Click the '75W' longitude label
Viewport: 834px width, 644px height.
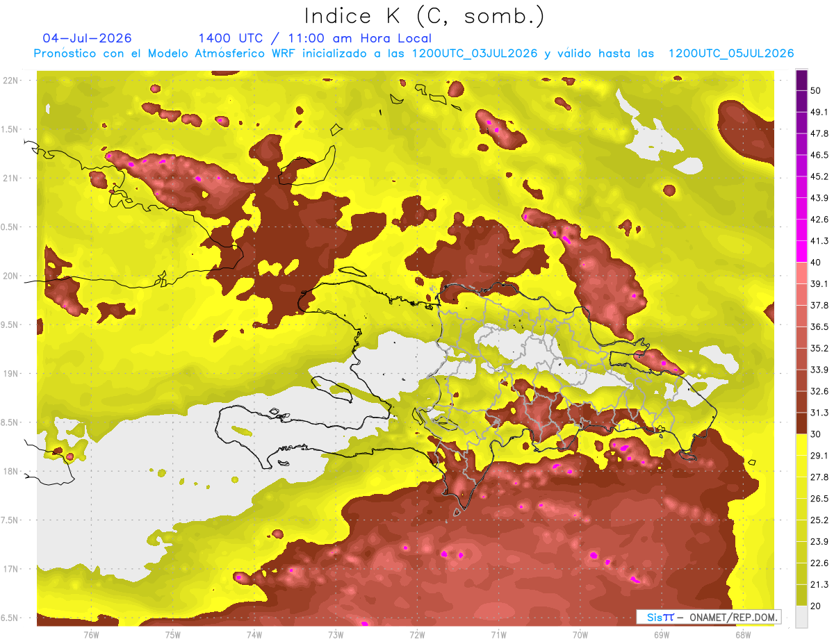(x=172, y=635)
